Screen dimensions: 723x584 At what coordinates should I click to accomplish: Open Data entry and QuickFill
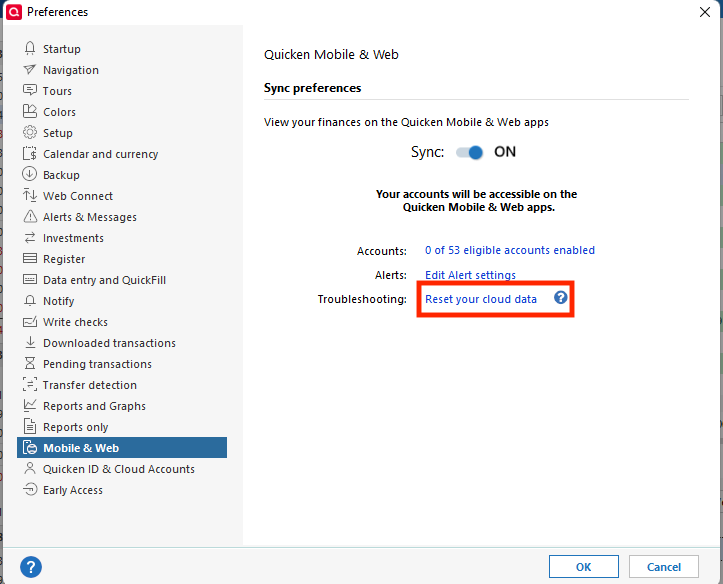tap(104, 280)
